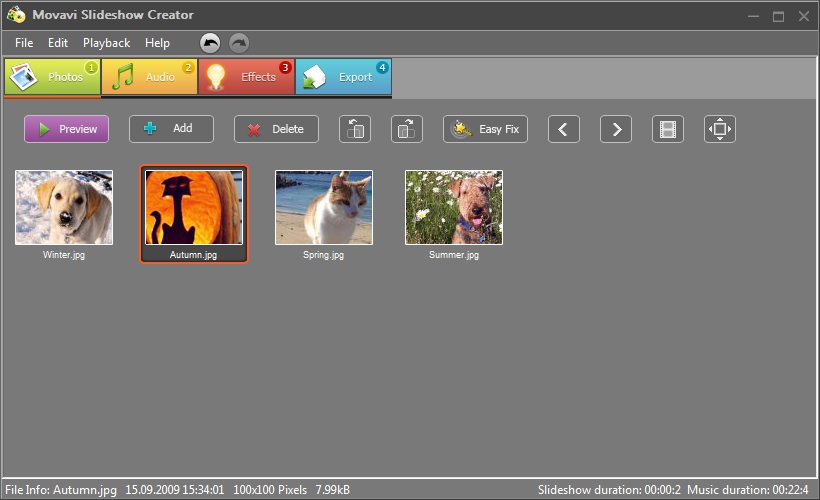Choose the Summer.jpg thumbnail

tap(453, 208)
